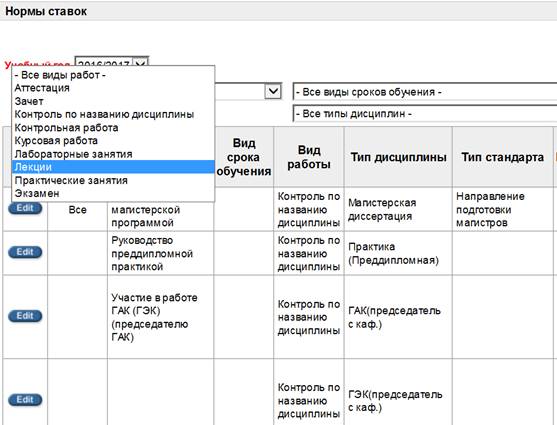Choose 'Аттестация' from the work type list
This screenshot has height=425, width=557.
(x=113, y=88)
